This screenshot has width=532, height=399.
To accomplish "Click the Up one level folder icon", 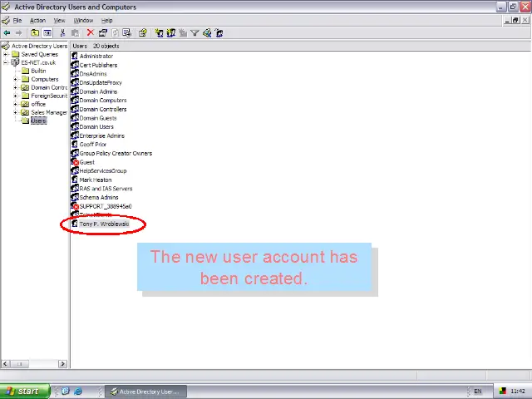I will coord(36,33).
